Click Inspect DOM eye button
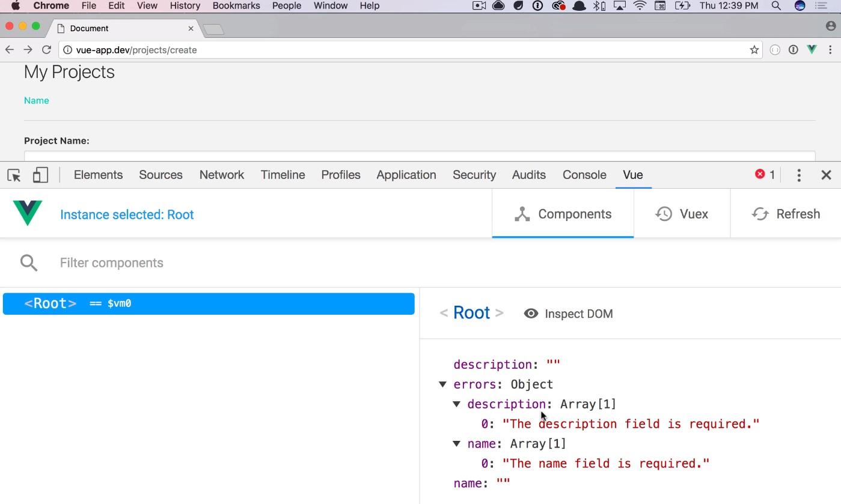 tap(569, 314)
